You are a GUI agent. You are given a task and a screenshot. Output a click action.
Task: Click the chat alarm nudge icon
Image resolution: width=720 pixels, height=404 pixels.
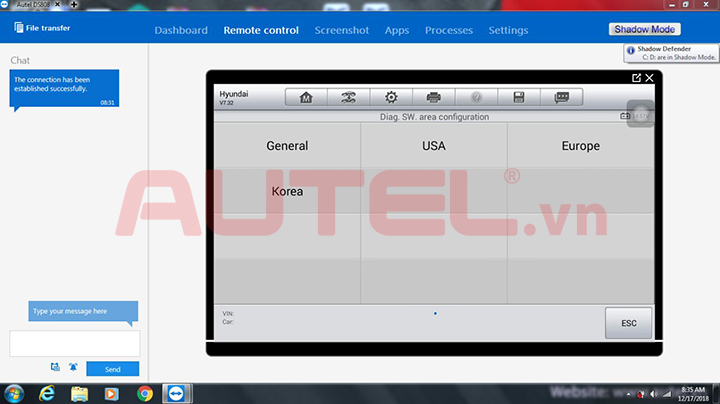pyautogui.click(x=73, y=367)
